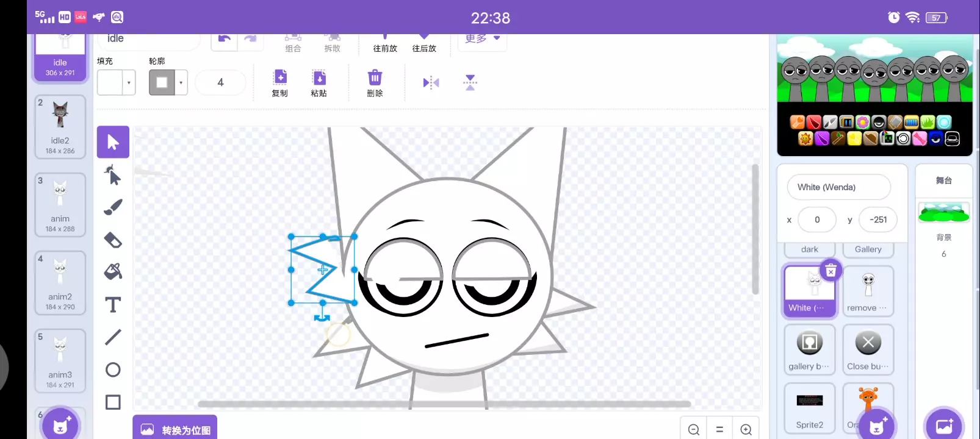
Task: Select the anim3 costume
Action: point(60,361)
